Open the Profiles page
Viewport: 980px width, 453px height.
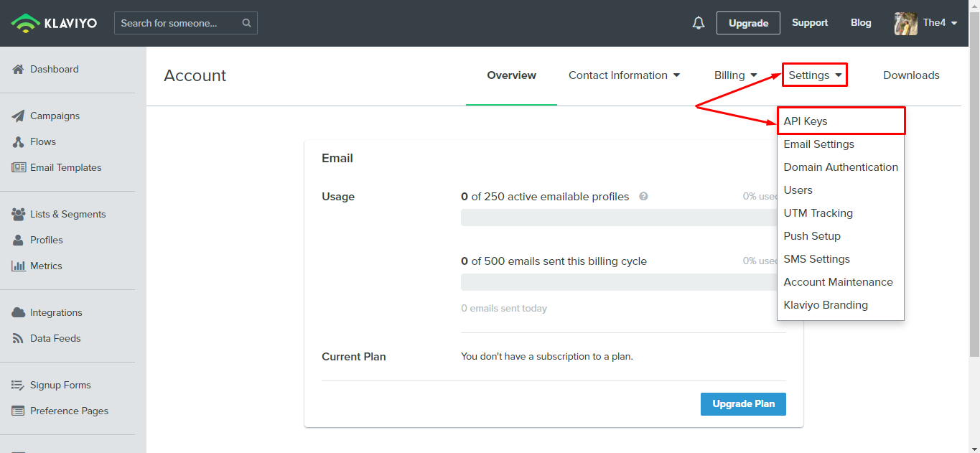point(47,240)
